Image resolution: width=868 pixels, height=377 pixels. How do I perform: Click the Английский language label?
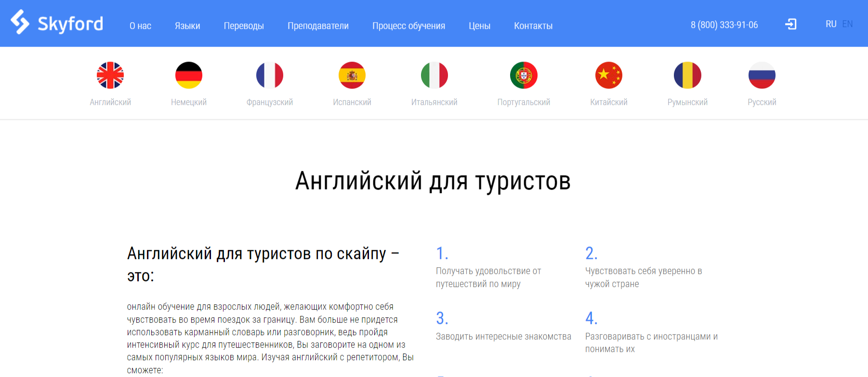coord(110,102)
